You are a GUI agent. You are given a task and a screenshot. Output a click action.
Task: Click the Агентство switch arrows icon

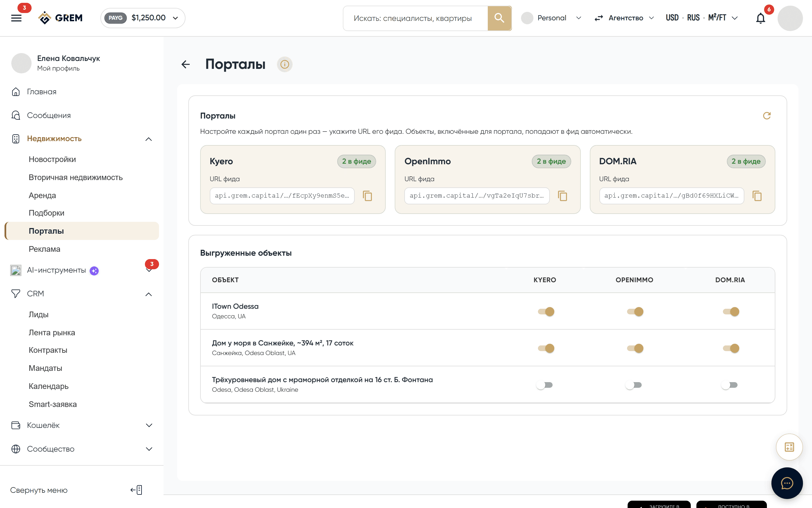[x=599, y=18]
